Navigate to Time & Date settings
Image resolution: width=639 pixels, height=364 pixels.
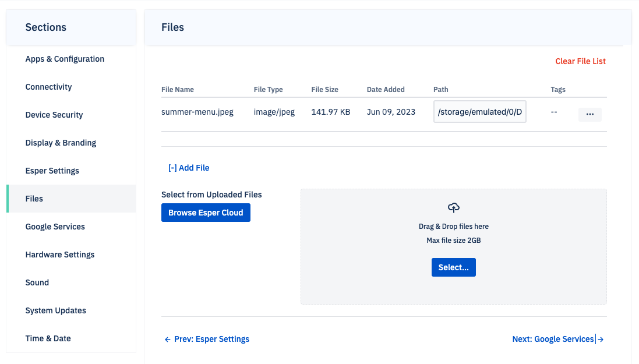[47, 338]
